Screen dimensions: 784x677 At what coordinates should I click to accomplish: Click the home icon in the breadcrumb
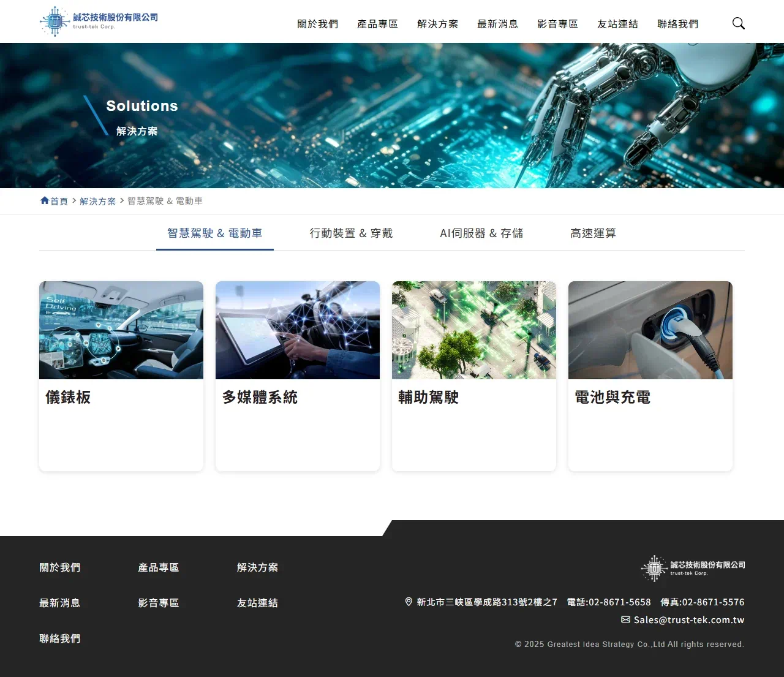click(x=43, y=200)
